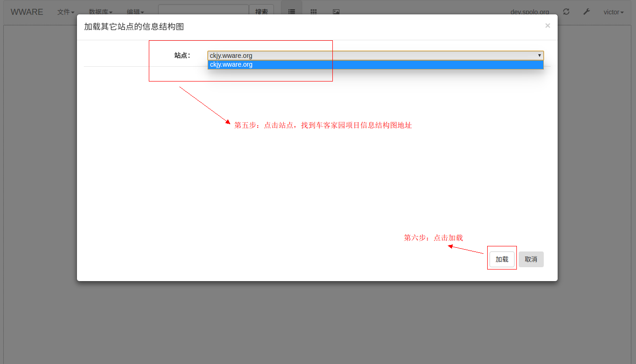Expand the victor user menu
The width and height of the screenshot is (636, 364).
[x=613, y=12]
